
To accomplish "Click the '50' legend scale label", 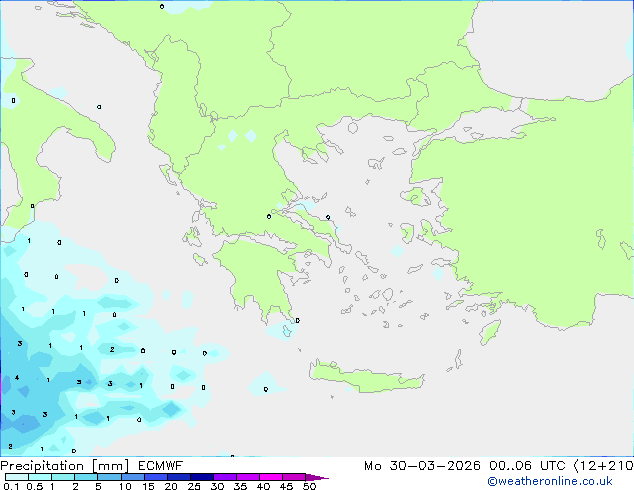I will (x=309, y=486).
